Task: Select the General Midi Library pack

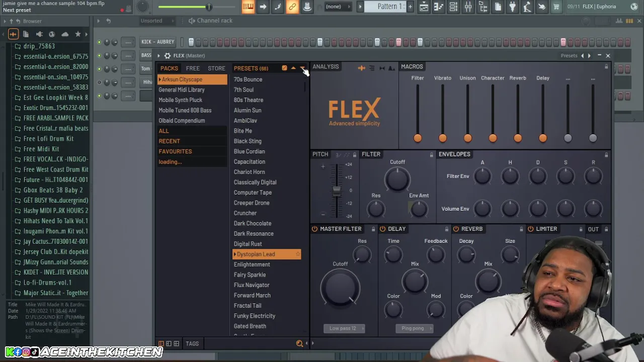Action: pyautogui.click(x=182, y=89)
